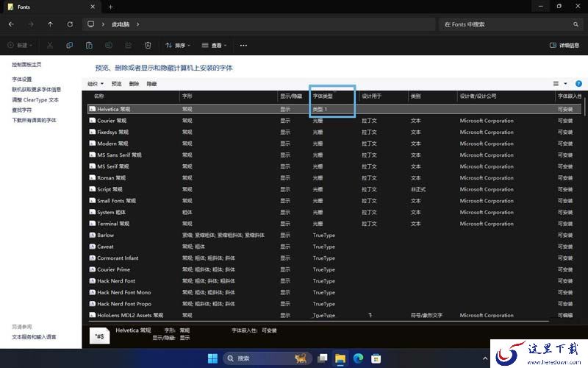Open the blue help icon

(578, 84)
